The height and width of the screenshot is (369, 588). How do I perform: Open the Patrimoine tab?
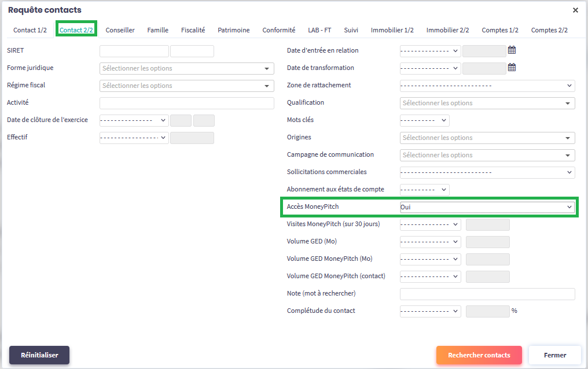pos(234,30)
